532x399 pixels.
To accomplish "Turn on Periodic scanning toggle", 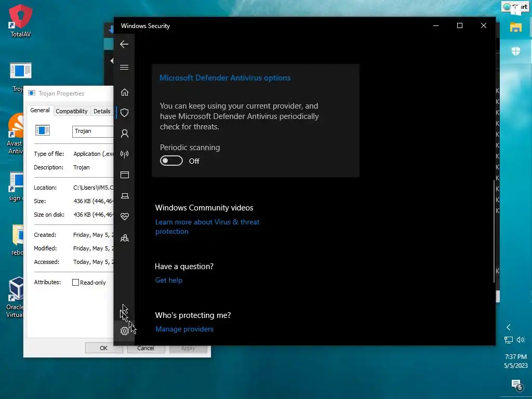I will click(171, 161).
